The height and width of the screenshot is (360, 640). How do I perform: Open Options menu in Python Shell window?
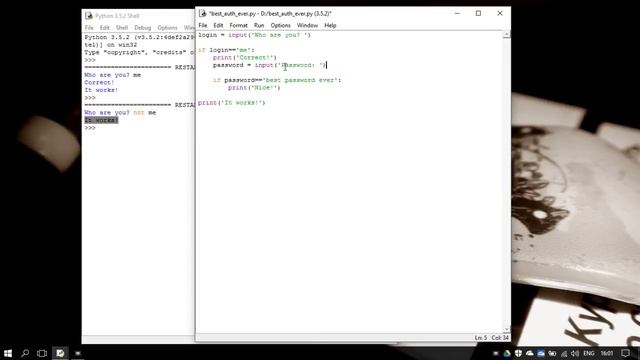(167, 28)
